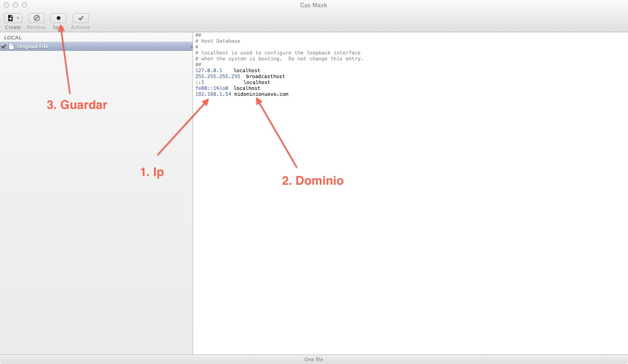Click the broadcasthost entry in the editor
628x364 pixels.
pos(265,77)
